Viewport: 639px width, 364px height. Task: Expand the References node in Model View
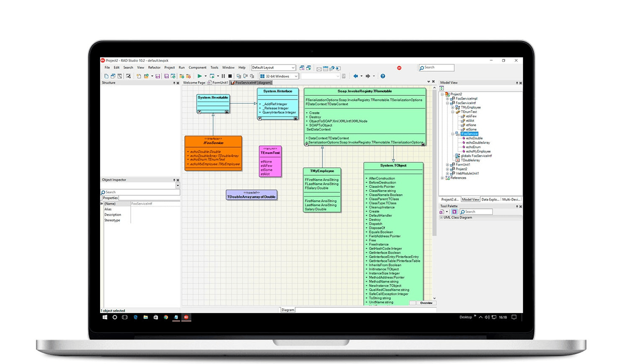442,178
